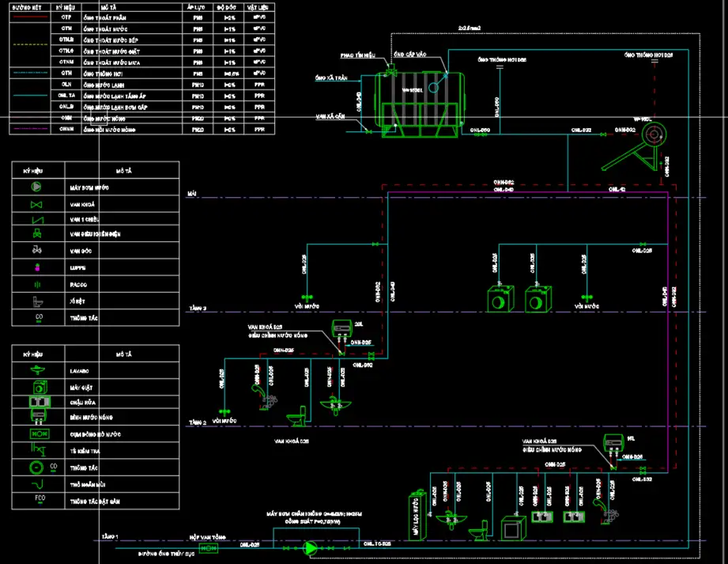This screenshot has height=564, width=728.
Task: Select the VAN KHOÁ valve symbol in legend
Action: pyautogui.click(x=36, y=204)
